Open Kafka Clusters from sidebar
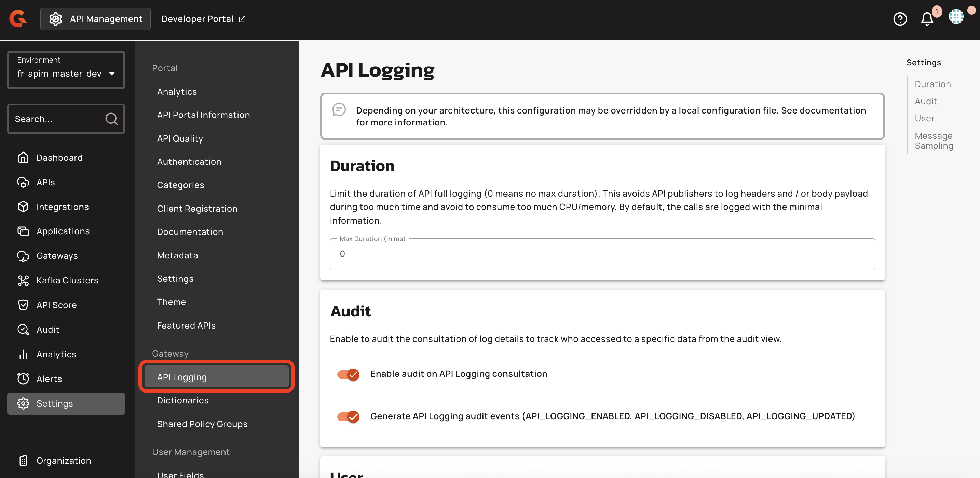980x478 pixels. (x=67, y=280)
